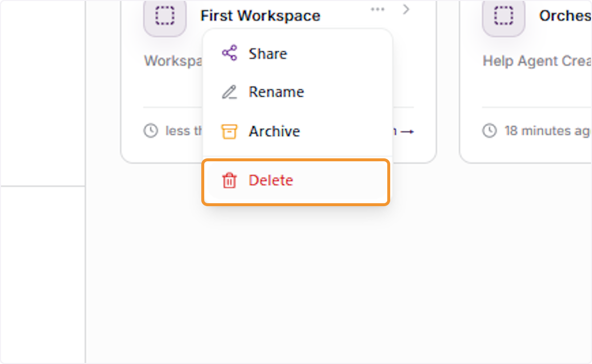Click the pencil Rename icon
Image resolution: width=592 pixels, height=364 pixels.
(229, 92)
